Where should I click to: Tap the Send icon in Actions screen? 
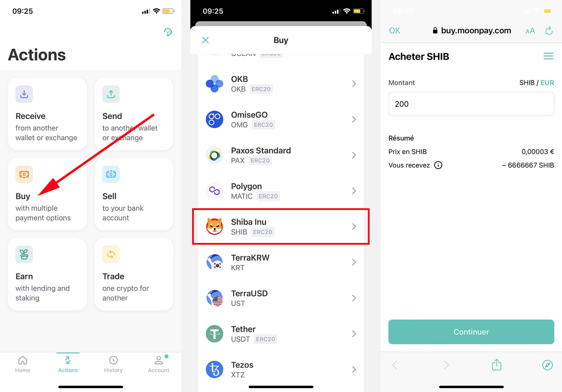(111, 93)
